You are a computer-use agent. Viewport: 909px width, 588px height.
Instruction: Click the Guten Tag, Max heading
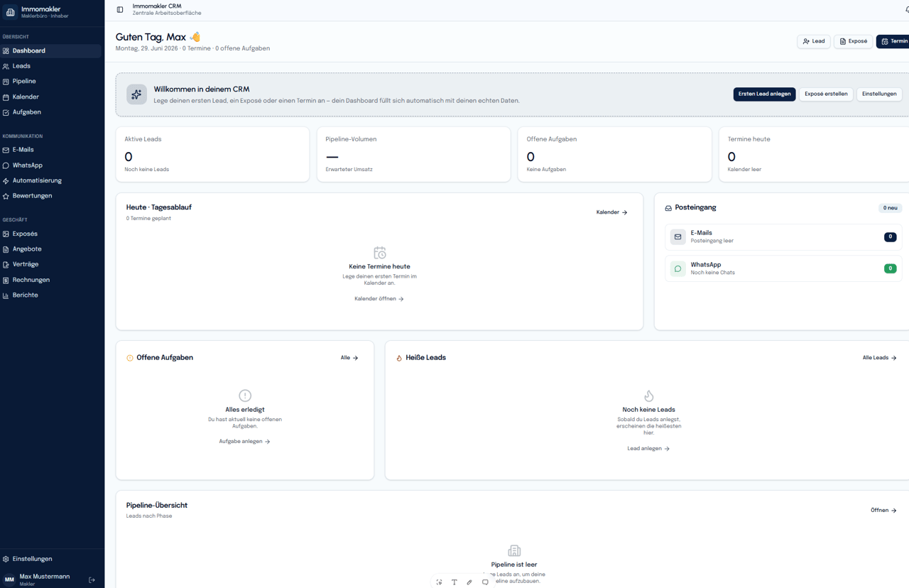(158, 37)
